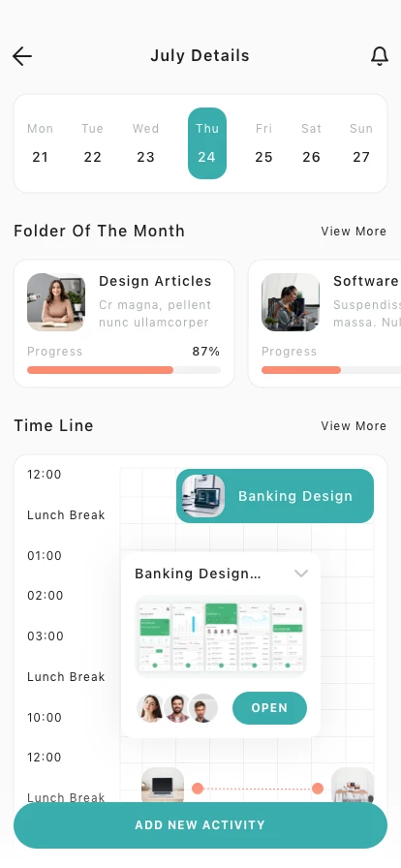Tap the Software folder photo

click(x=291, y=302)
